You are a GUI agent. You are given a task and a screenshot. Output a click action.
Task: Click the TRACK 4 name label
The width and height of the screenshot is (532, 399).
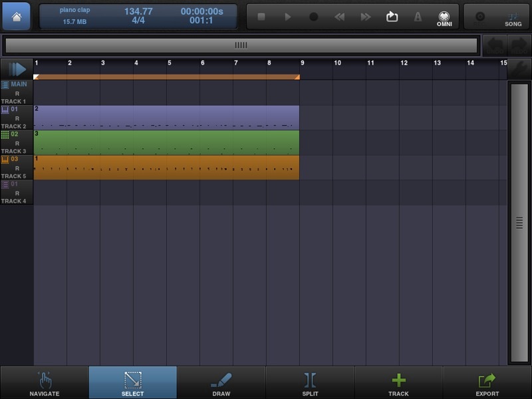[13, 201]
